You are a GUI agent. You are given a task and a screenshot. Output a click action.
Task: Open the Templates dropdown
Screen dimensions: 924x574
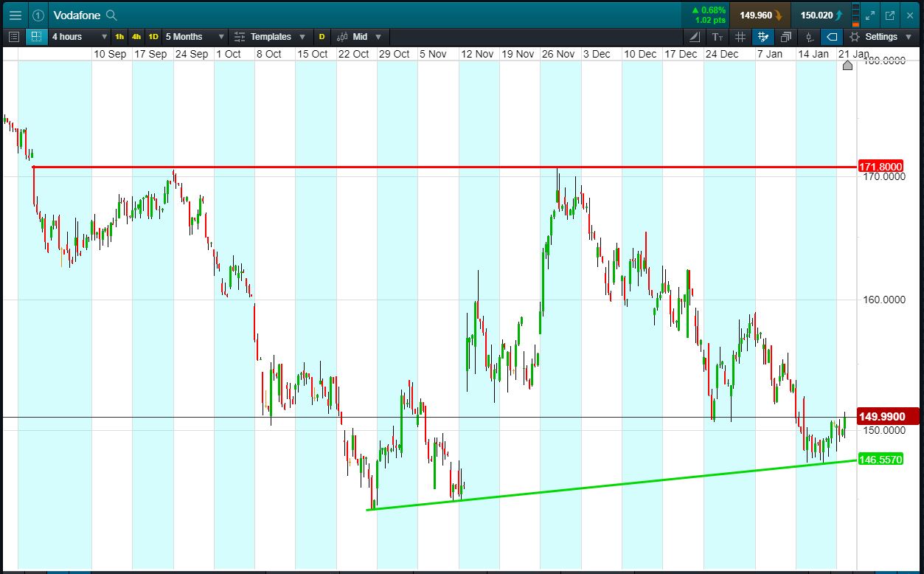(x=270, y=36)
